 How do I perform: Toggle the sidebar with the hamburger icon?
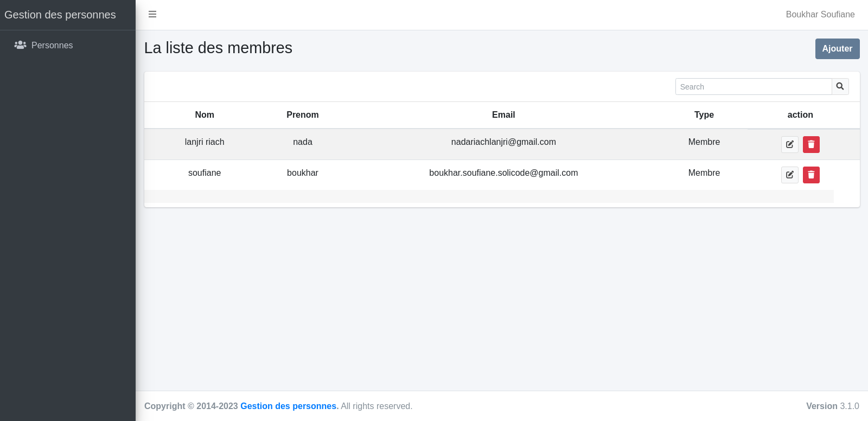point(152,14)
